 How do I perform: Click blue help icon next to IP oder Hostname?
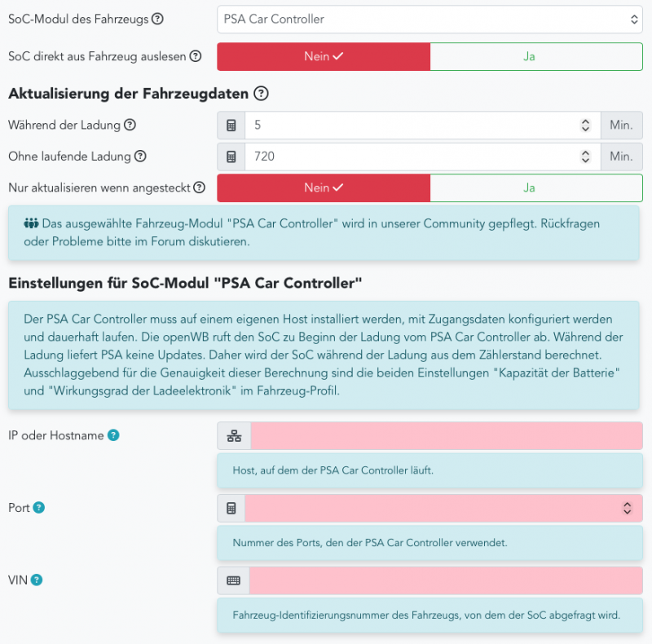pyautogui.click(x=113, y=435)
